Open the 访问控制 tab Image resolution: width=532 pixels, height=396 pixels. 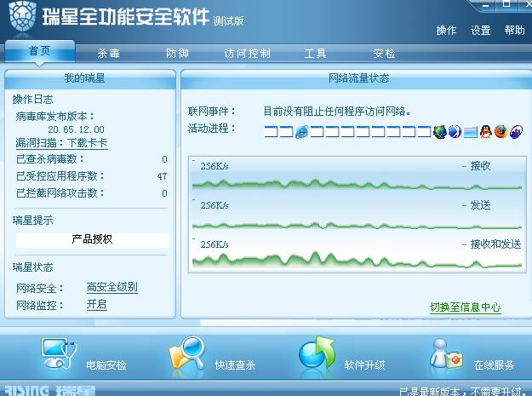coord(248,54)
